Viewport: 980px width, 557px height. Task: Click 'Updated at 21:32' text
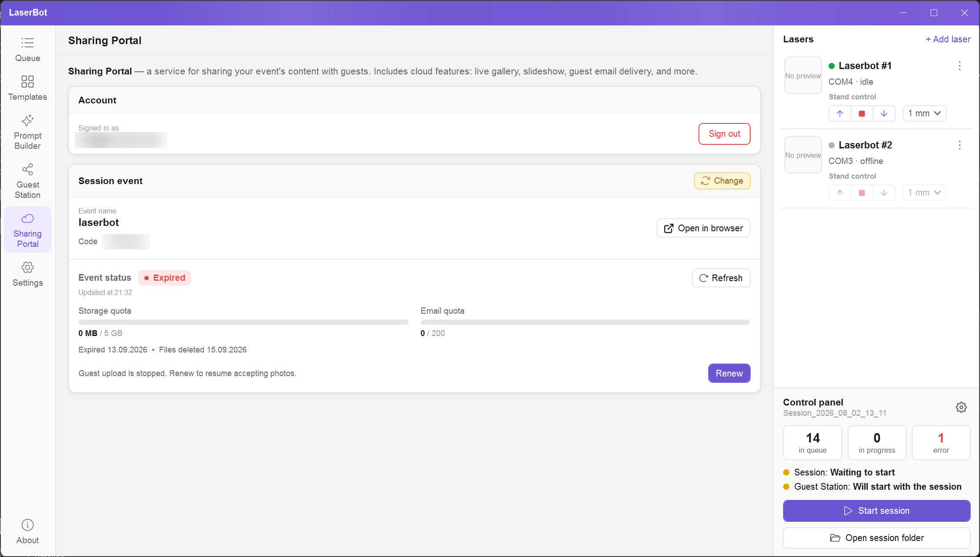point(105,293)
